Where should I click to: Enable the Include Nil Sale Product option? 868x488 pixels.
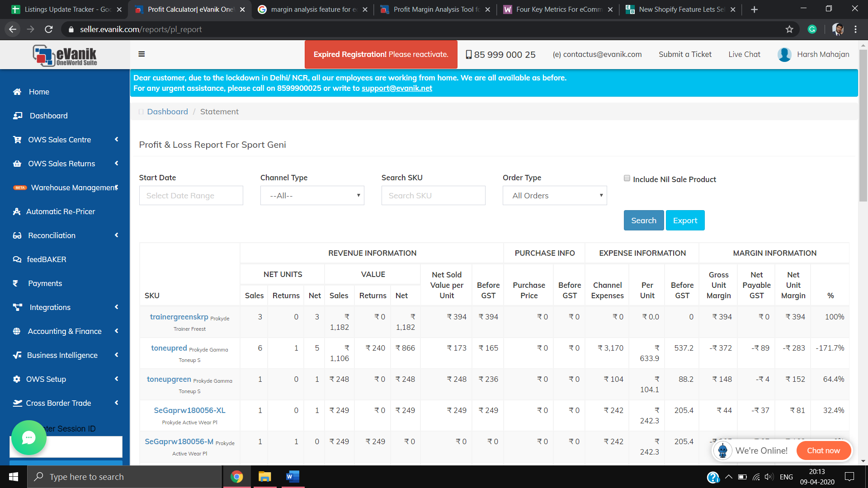click(x=627, y=178)
